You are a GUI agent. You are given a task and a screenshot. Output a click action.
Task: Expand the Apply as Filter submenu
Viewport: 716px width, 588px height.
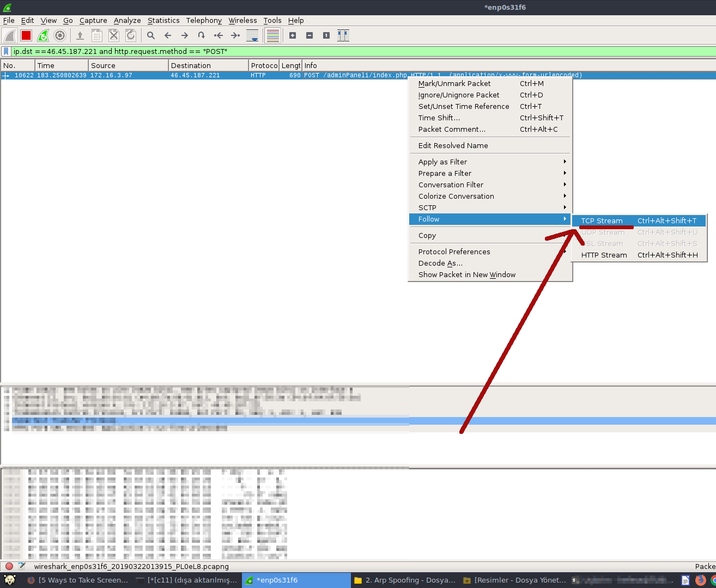coord(490,162)
